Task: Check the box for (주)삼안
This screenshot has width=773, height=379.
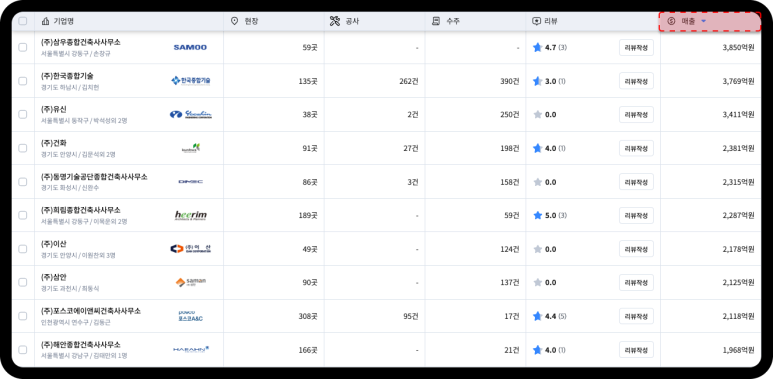Action: point(23,282)
